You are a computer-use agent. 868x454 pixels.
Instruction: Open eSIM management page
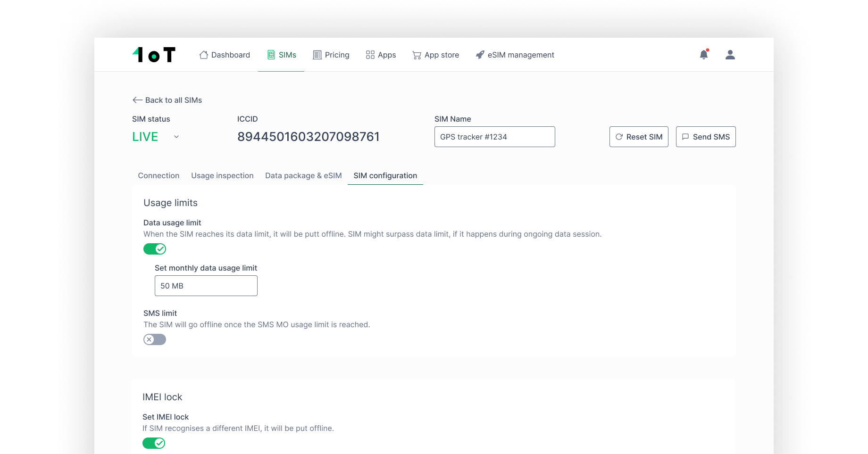click(515, 55)
